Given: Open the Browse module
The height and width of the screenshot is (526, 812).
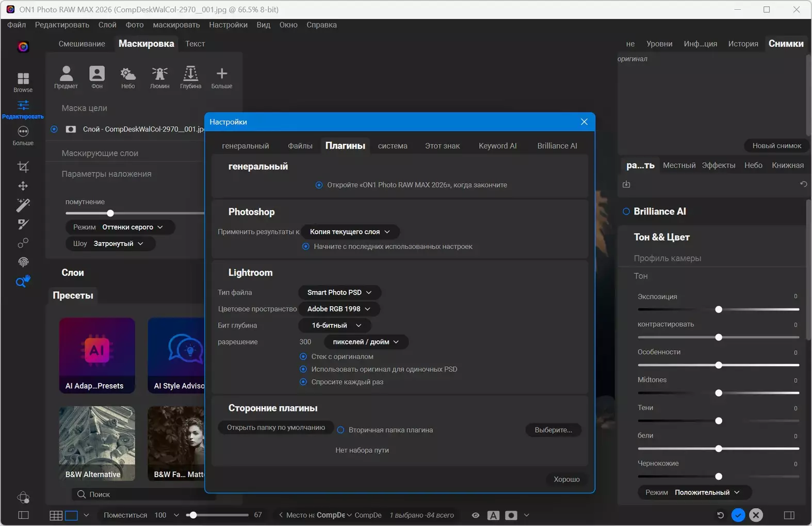Looking at the screenshot, I should click(x=23, y=82).
